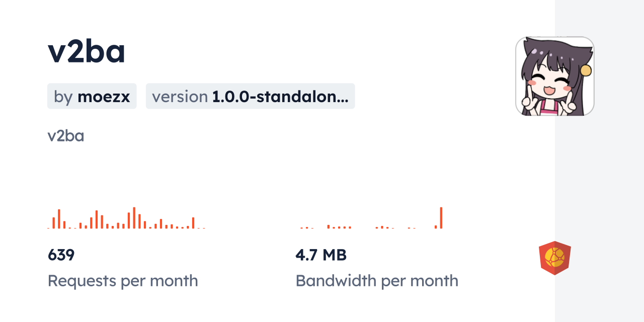The width and height of the screenshot is (644, 322).
Task: Click the moezx author name
Action: (103, 97)
